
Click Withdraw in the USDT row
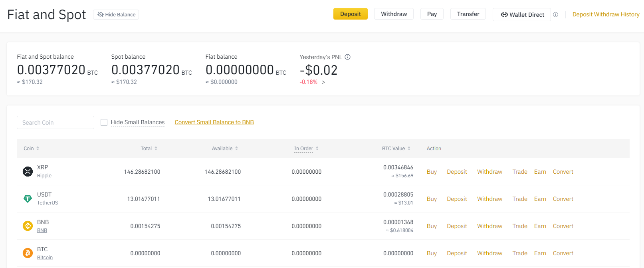click(489, 199)
